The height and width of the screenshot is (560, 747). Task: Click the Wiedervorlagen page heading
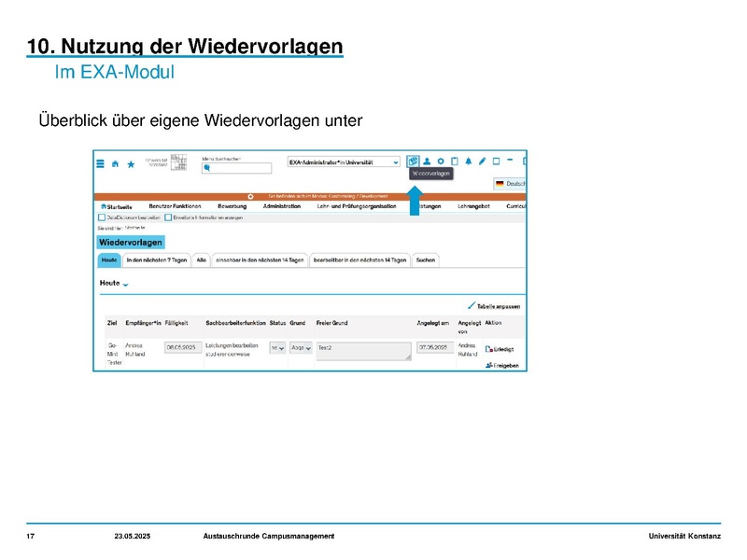(131, 243)
